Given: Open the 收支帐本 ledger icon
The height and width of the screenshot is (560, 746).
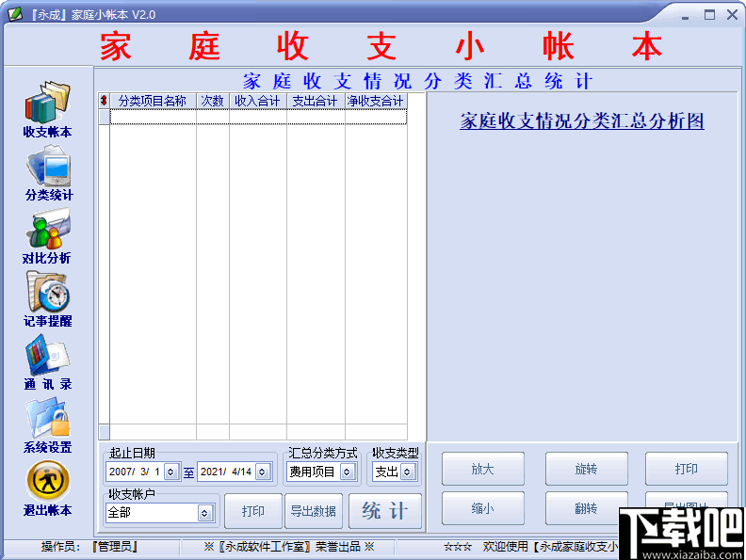Looking at the screenshot, I should click(x=48, y=110).
